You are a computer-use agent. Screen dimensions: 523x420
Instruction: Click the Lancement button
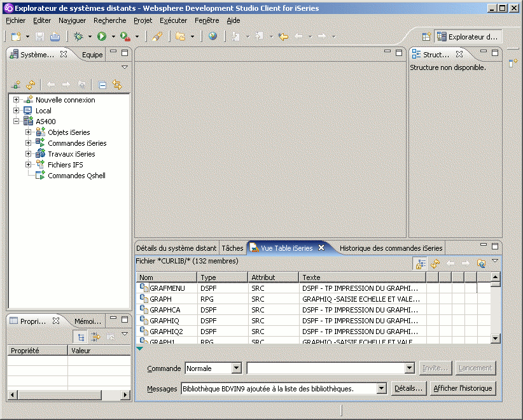[x=475, y=368]
